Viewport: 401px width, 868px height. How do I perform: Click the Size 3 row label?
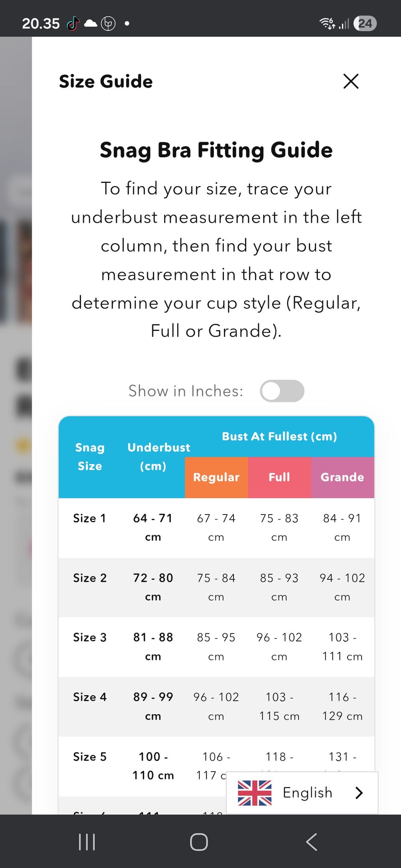[90, 637]
